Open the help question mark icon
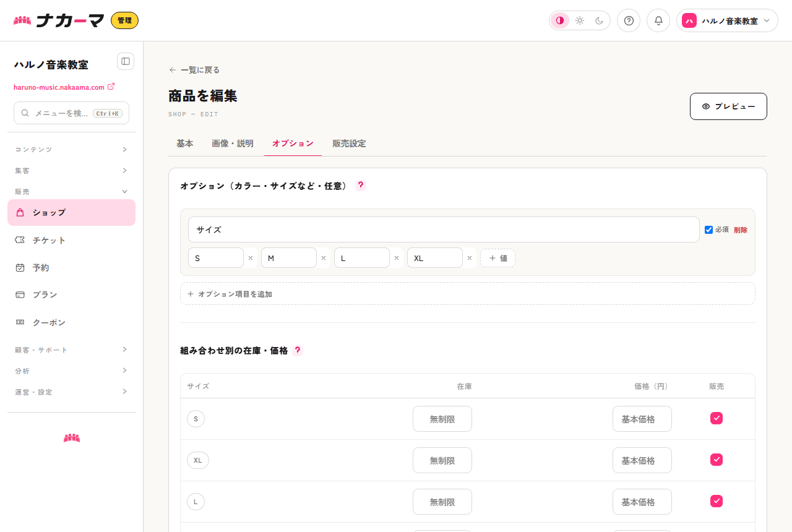Viewport: 792px width, 532px height. [629, 20]
